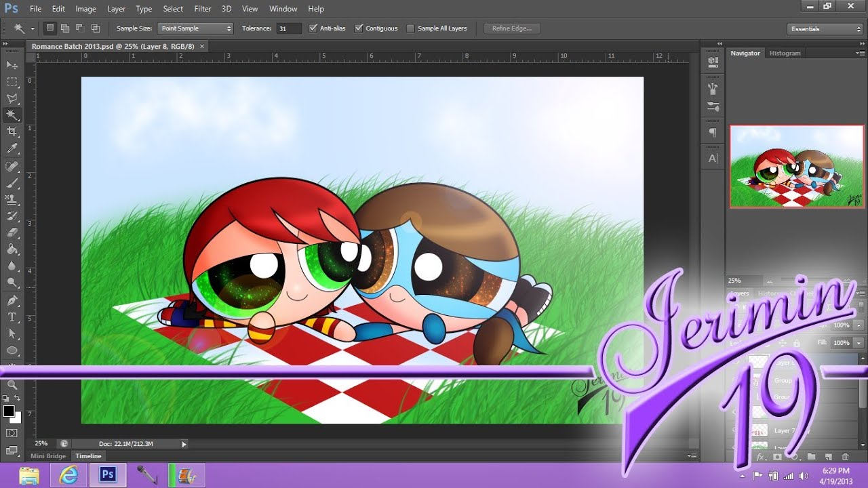Select the Healing Brush tool
The height and width of the screenshot is (488, 868).
coord(12,166)
